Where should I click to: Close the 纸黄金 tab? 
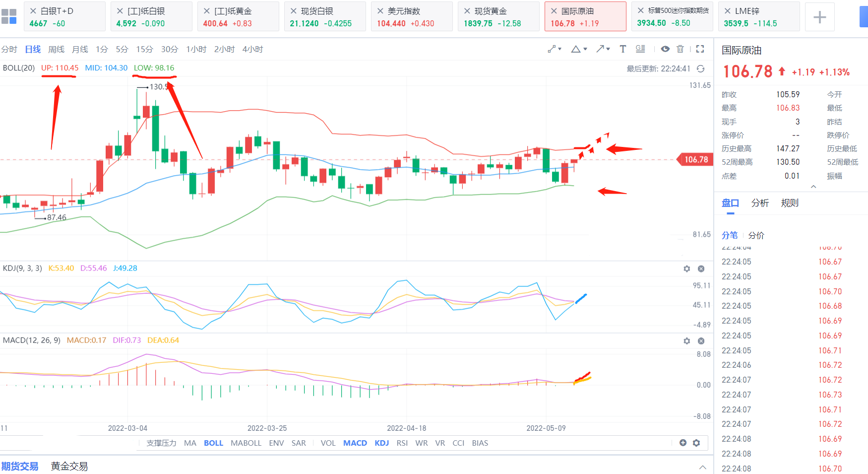click(206, 10)
